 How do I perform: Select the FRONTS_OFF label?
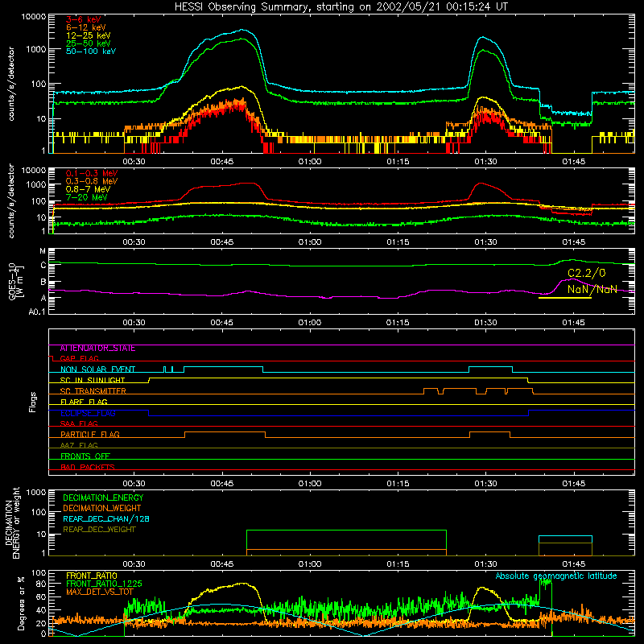[x=85, y=456]
